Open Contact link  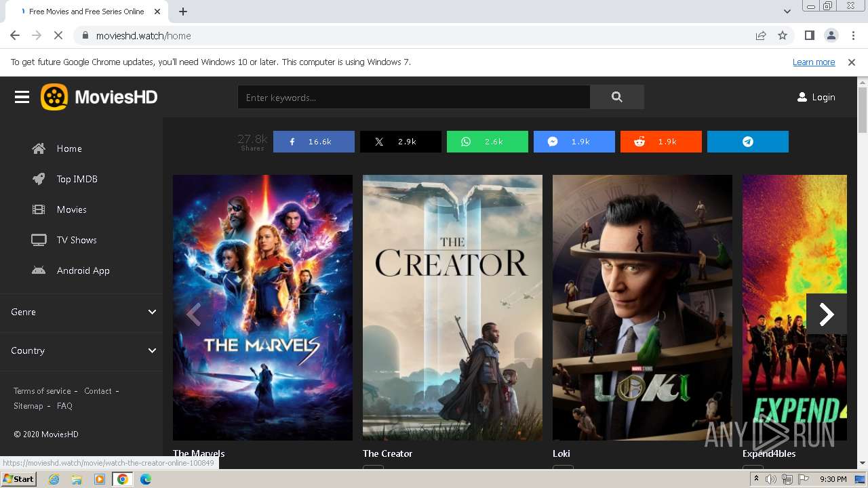(98, 391)
